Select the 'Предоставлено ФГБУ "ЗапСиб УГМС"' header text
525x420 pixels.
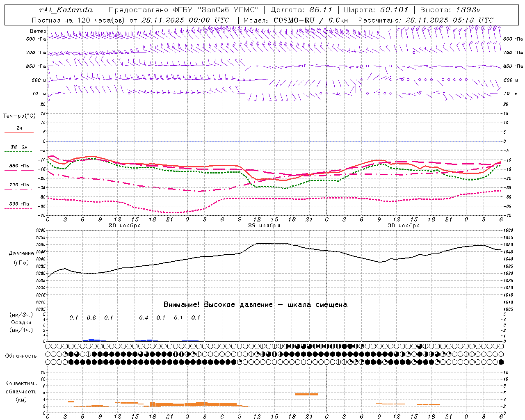click(x=184, y=10)
